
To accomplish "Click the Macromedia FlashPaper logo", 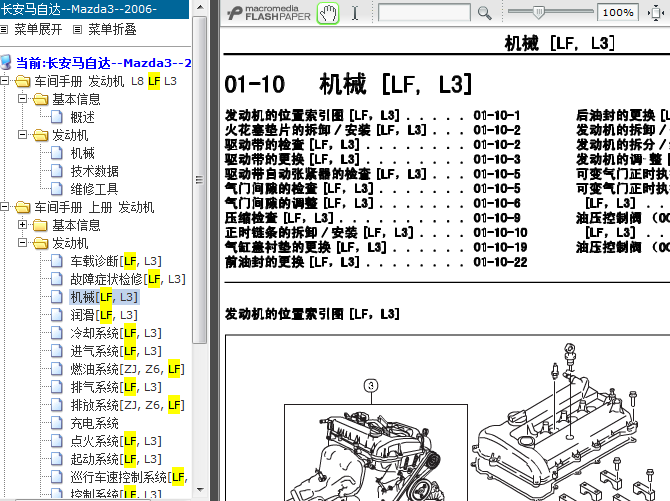I will (x=269, y=13).
